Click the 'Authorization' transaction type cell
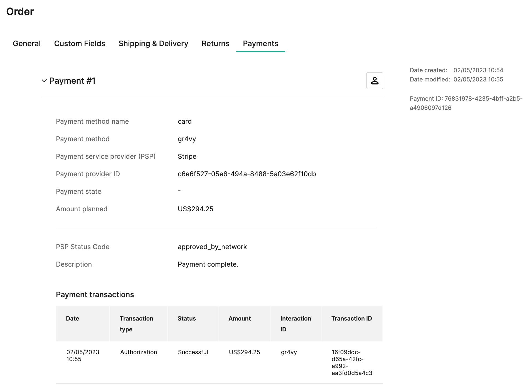Screen dimensions: 532x392 pyautogui.click(x=139, y=352)
